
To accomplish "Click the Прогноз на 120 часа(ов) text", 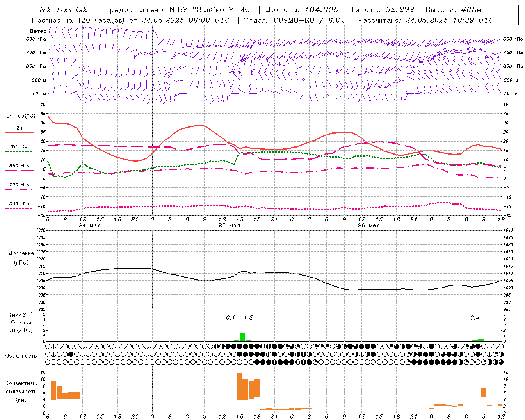I will pyautogui.click(x=79, y=20).
